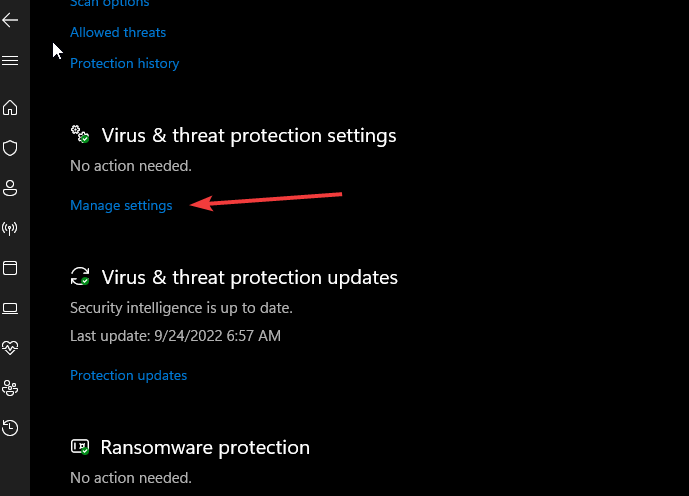
Task: Click the Virus & threat protection settings heading
Action: tap(249, 135)
